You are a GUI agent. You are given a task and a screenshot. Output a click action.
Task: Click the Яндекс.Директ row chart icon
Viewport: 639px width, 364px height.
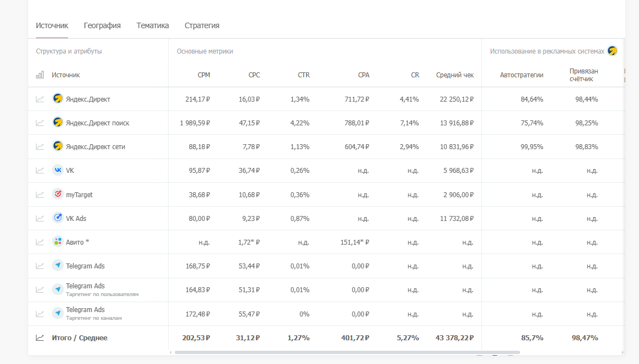click(x=40, y=99)
